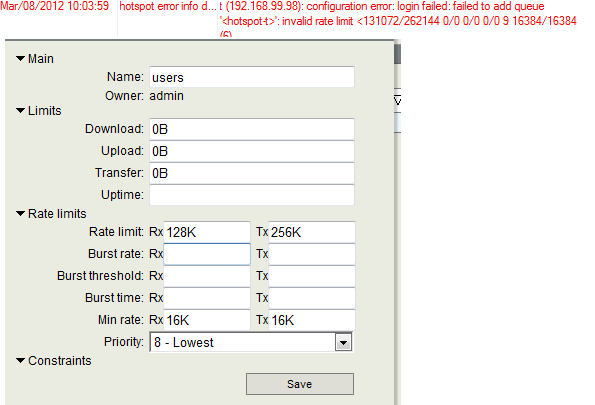Click the 'hotspot error info d...' log topic
The height and width of the screenshot is (405, 595).
click(168, 6)
